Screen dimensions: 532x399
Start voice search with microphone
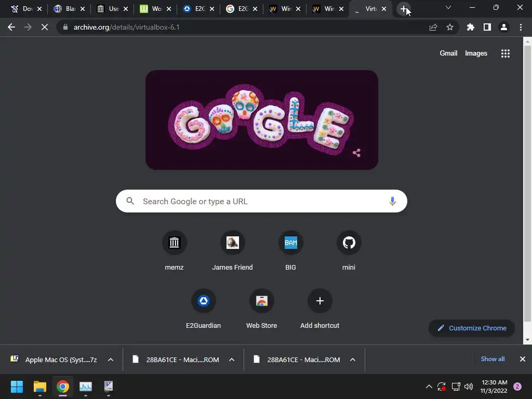(x=392, y=201)
